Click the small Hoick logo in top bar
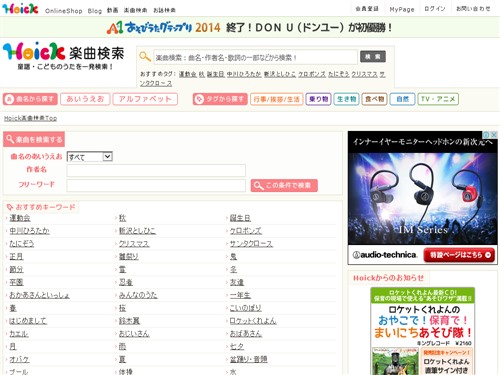 [x=20, y=9]
